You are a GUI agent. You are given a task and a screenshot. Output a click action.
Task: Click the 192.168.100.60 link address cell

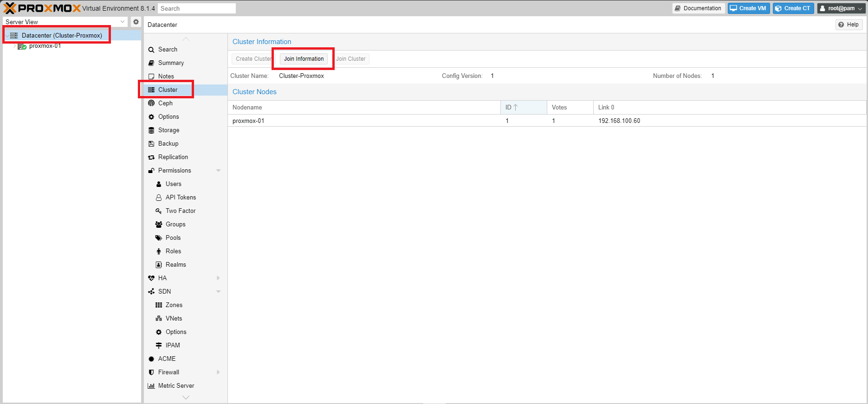click(619, 121)
